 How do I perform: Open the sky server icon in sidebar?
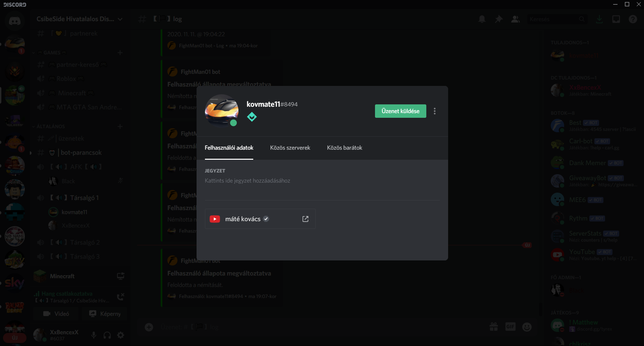click(15, 283)
